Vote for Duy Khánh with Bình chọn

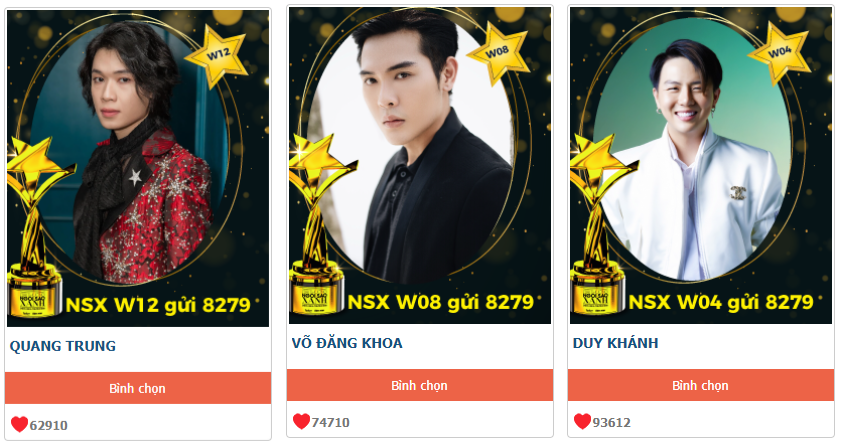tap(701, 386)
